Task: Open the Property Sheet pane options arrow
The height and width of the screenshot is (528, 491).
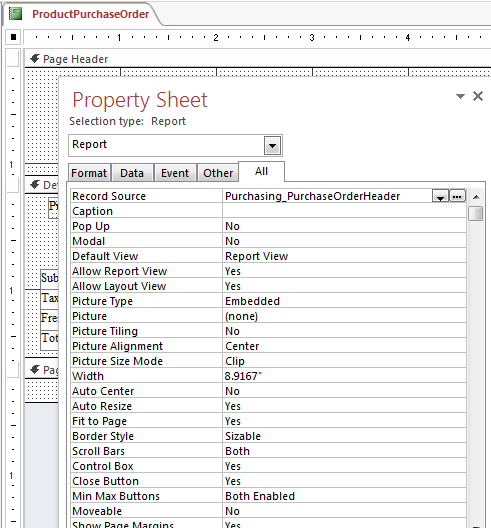Action: click(x=460, y=96)
